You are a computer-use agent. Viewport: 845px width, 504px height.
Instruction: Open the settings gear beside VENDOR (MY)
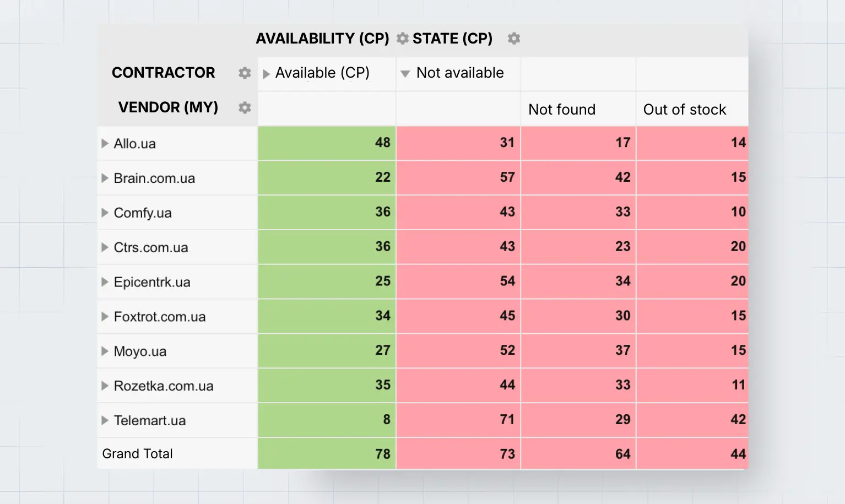(245, 108)
